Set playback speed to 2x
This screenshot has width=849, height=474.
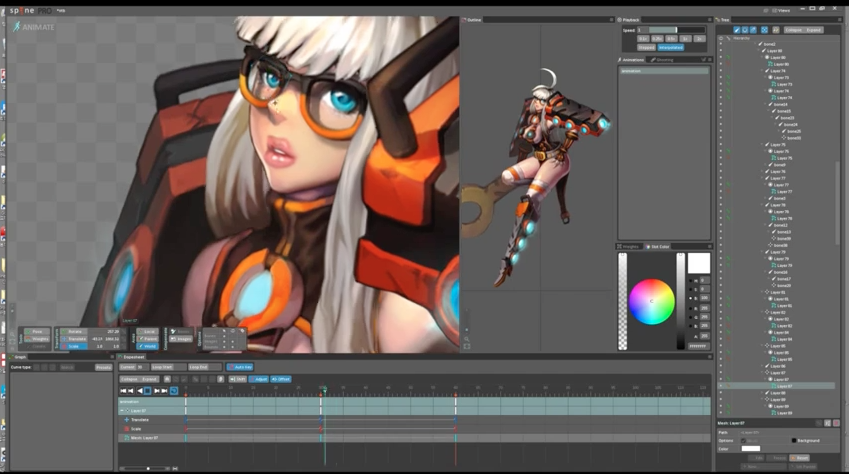click(x=700, y=39)
